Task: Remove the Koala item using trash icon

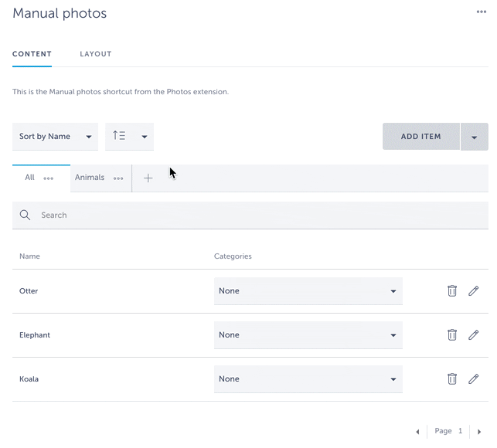Action: click(452, 379)
